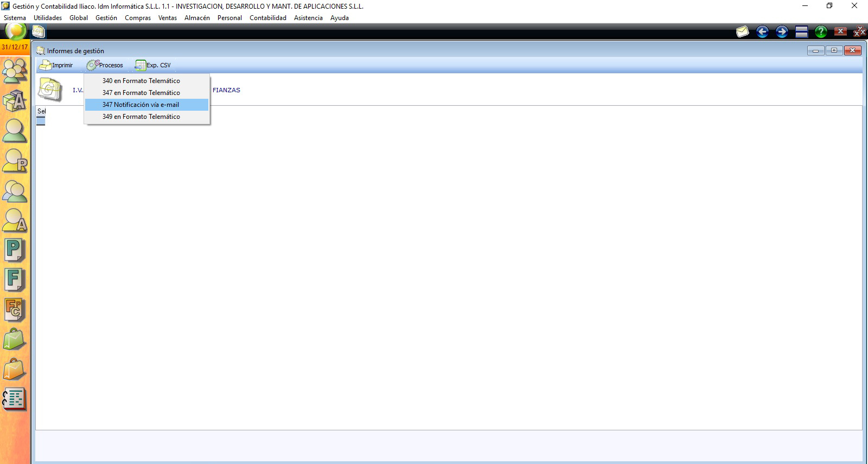The image size is (868, 464).
Task: Select 347 en Formato Telemático
Action: point(146,93)
